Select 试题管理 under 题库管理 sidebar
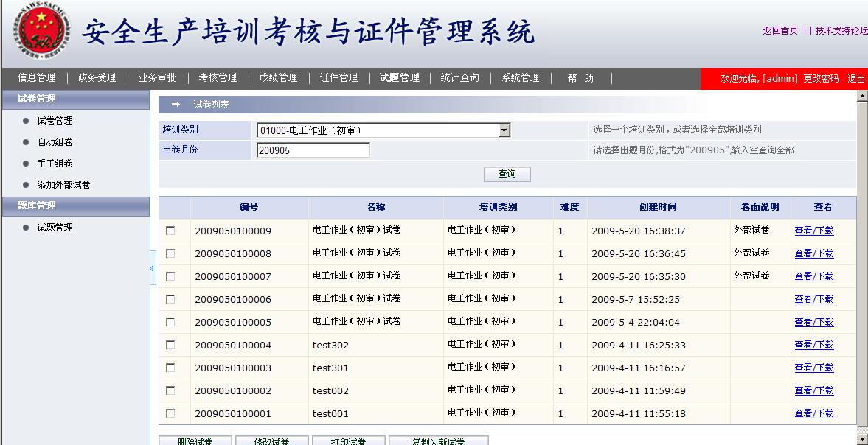Screen dimensions: 868x445 55,227
